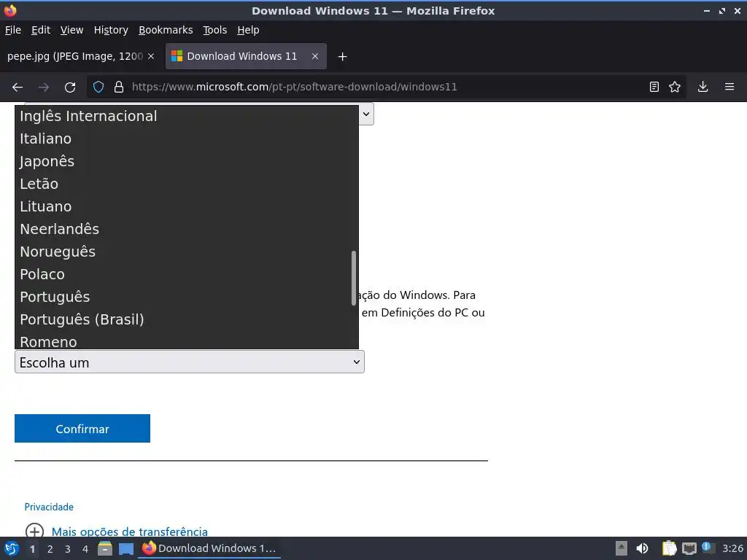Open a new tab with plus button
The image size is (747, 560).
[x=342, y=57]
